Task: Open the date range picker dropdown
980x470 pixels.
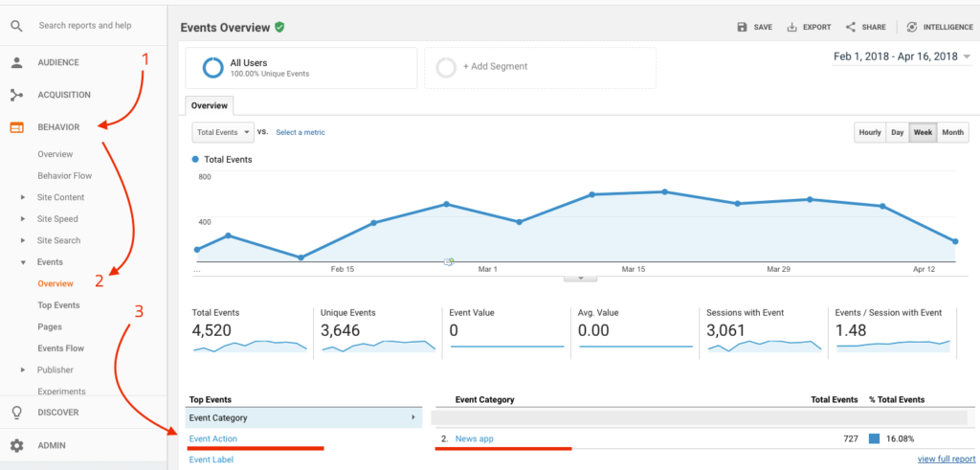Action: pyautogui.click(x=967, y=57)
